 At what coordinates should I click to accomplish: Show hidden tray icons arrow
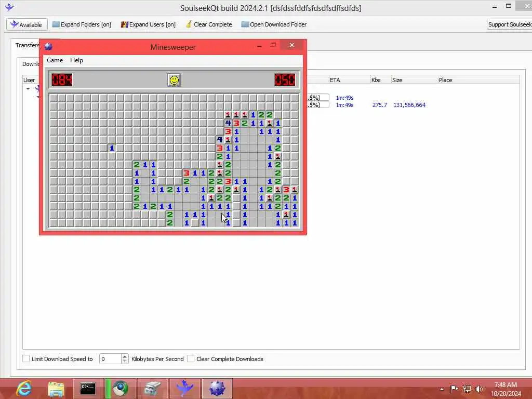(x=442, y=389)
